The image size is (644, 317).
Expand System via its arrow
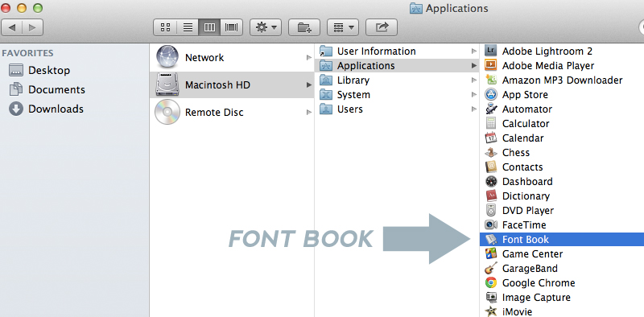click(x=474, y=94)
